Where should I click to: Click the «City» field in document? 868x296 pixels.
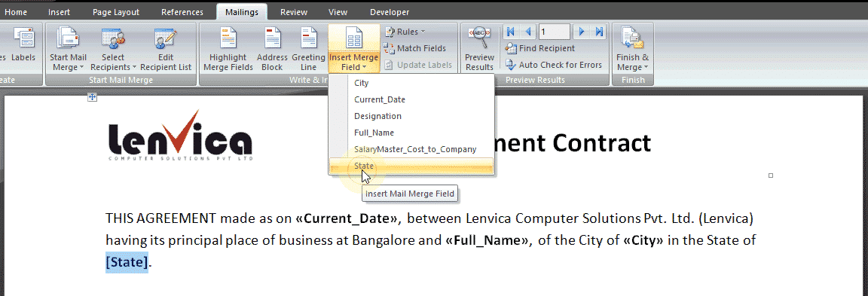[x=643, y=240]
